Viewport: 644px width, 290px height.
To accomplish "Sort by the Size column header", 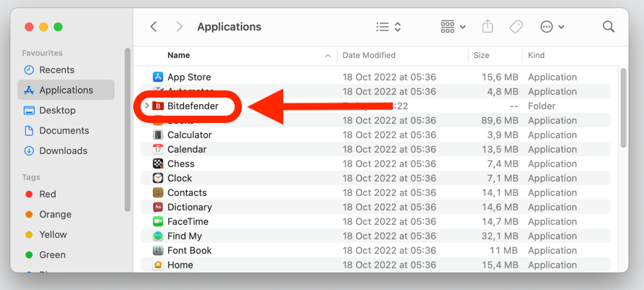I will click(x=481, y=55).
